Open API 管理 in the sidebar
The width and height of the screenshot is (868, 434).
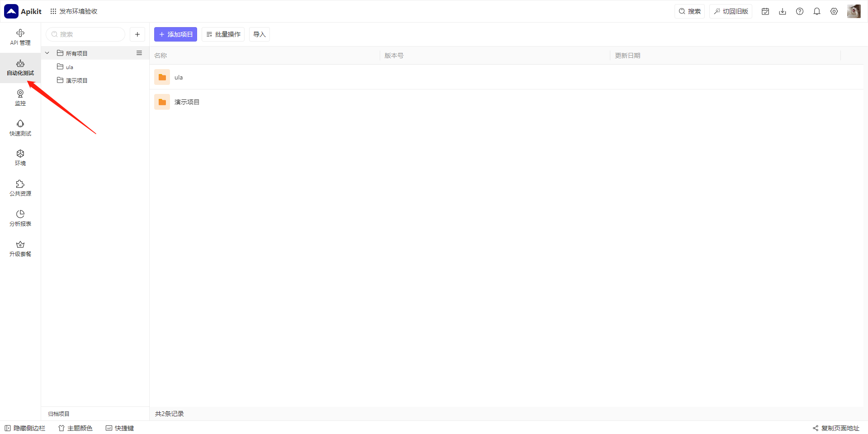point(20,37)
